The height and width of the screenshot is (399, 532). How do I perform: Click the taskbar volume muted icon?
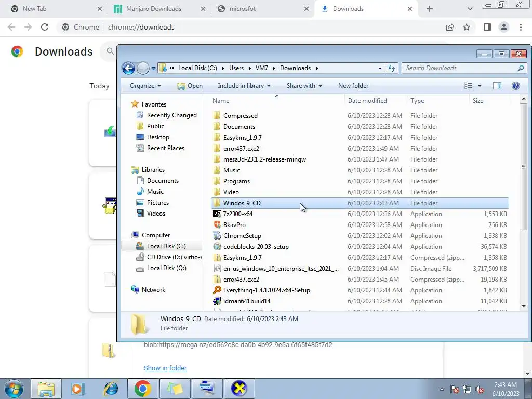pos(480,390)
